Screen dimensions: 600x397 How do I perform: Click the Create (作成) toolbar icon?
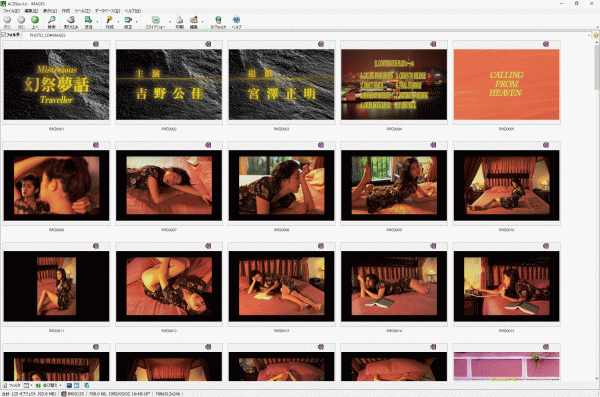[109, 20]
